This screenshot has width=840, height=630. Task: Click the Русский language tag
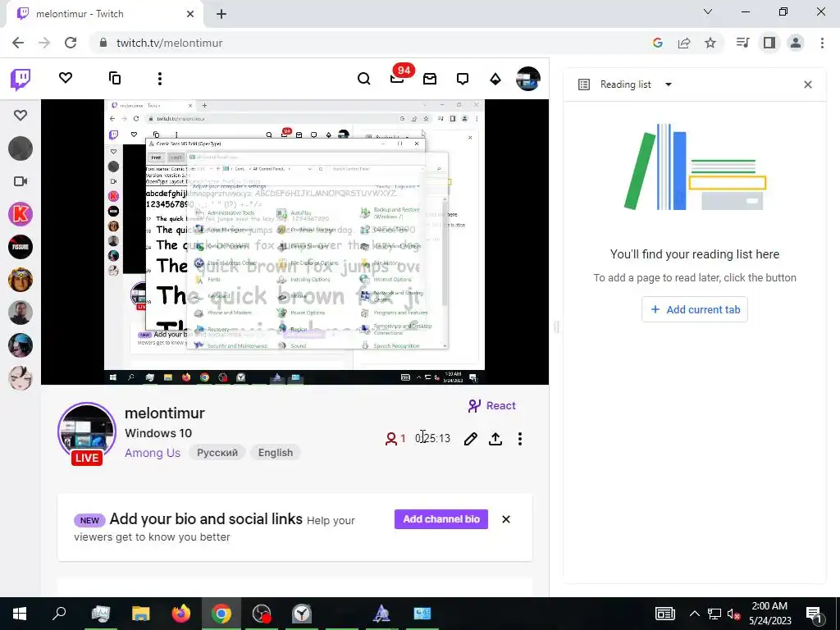coord(217,453)
